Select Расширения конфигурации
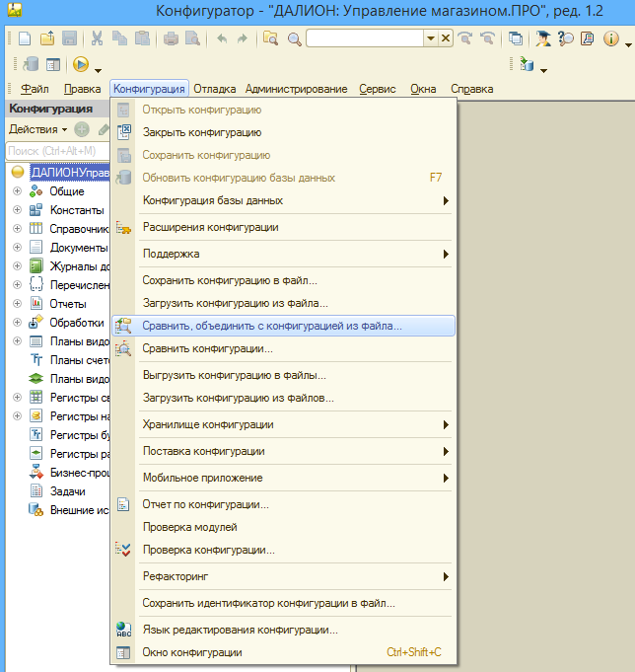Image resolution: width=635 pixels, height=672 pixels. tap(283, 227)
